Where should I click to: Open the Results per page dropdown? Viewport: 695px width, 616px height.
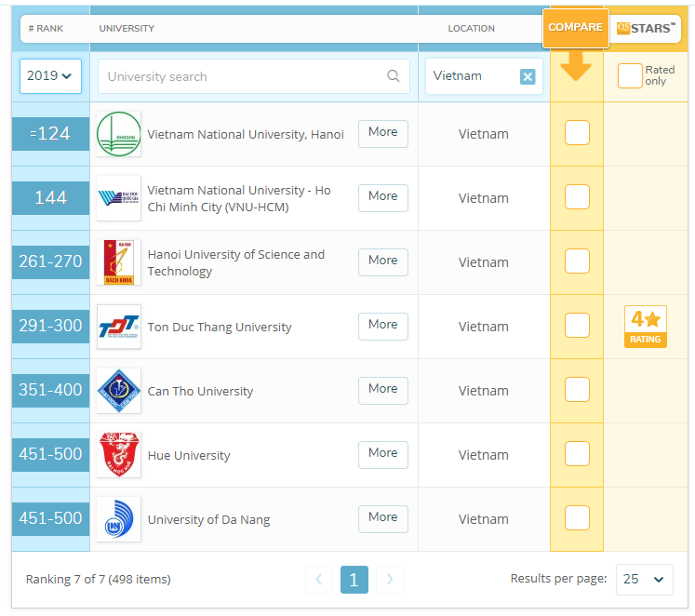click(x=645, y=579)
